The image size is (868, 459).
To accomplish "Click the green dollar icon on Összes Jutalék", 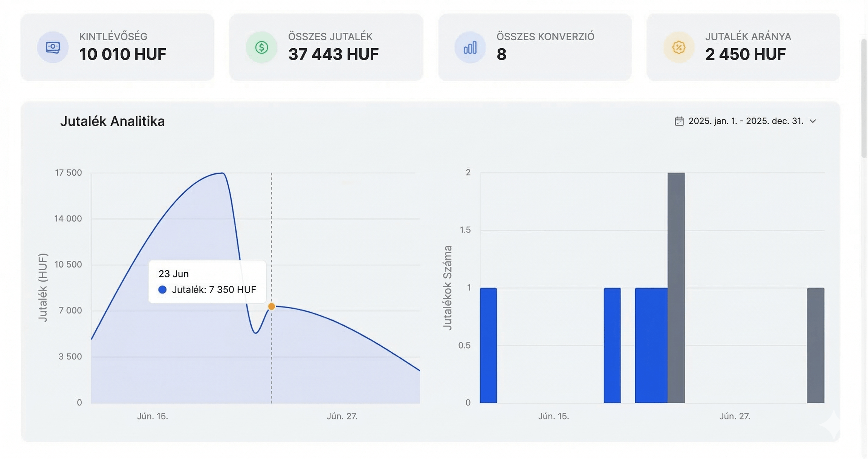I will tap(261, 47).
